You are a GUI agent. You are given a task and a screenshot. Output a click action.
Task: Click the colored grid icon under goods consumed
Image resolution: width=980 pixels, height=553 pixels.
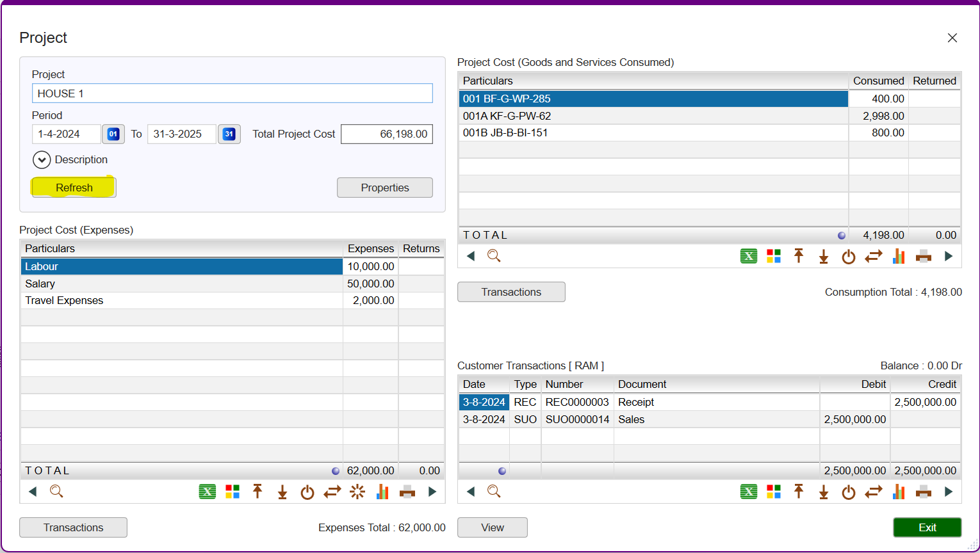pyautogui.click(x=774, y=257)
